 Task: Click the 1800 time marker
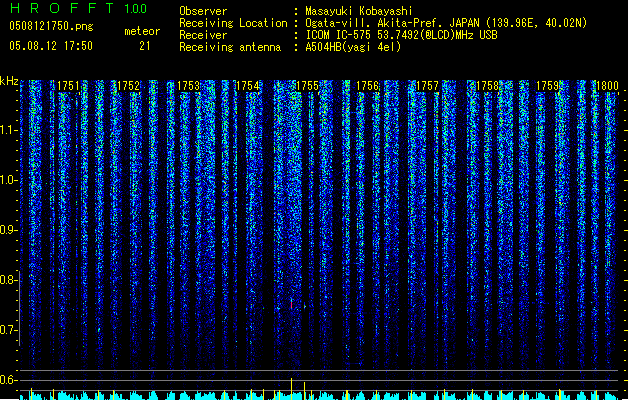pos(607,86)
